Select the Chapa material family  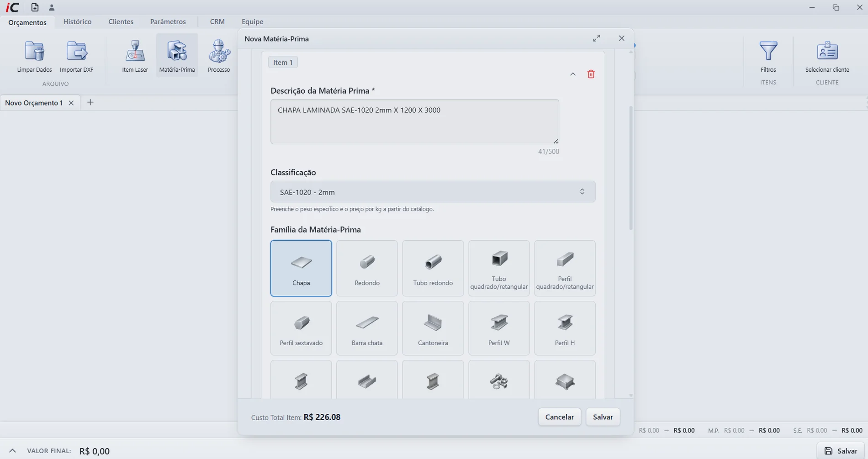pos(301,268)
